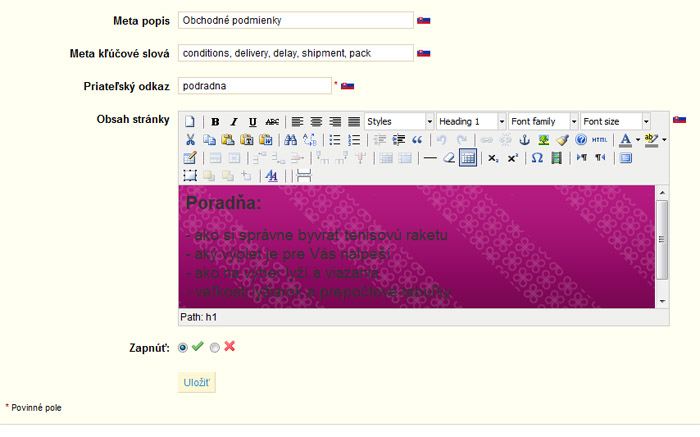Click the Copy icon

[209, 140]
